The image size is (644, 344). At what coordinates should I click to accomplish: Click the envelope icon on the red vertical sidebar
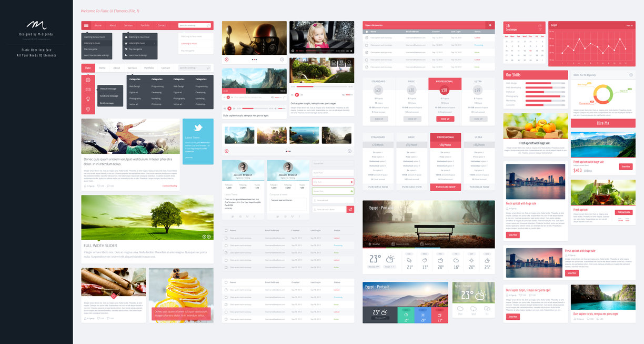[88, 90]
